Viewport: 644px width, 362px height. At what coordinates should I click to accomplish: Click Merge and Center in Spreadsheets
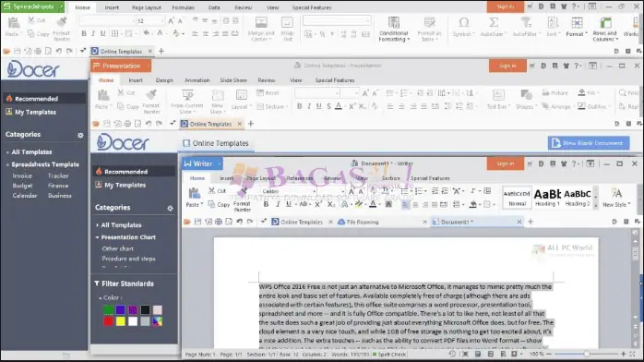[261, 29]
